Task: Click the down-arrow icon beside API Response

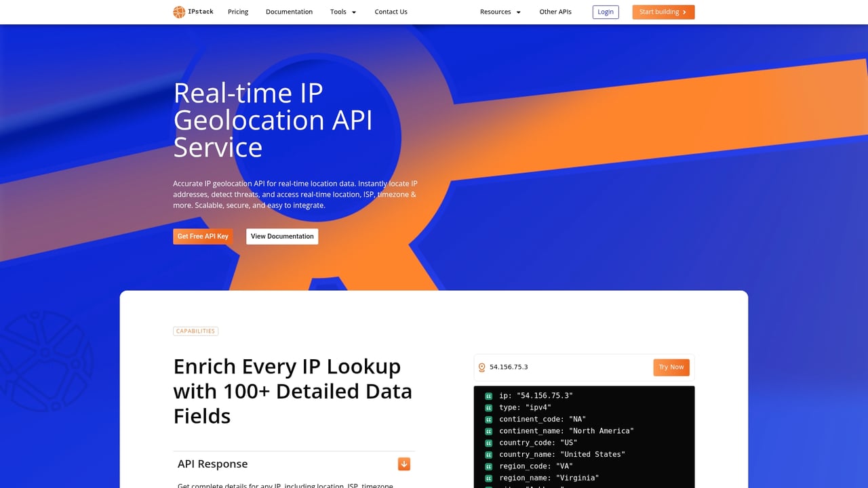Action: (403, 464)
